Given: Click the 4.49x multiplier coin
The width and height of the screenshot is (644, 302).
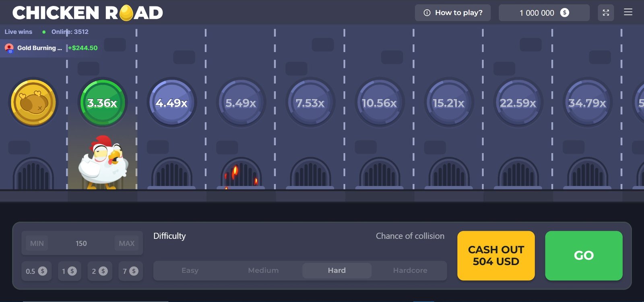Looking at the screenshot, I should (x=172, y=103).
